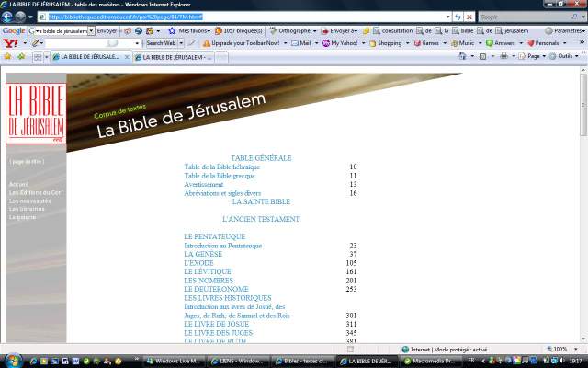The image size is (588, 368).
Task: Open 'Table de la Bible grecque' link
Action: 220,176
